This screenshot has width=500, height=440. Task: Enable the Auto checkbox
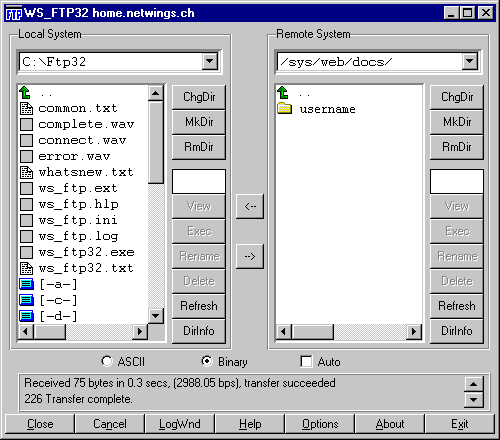coord(306,361)
